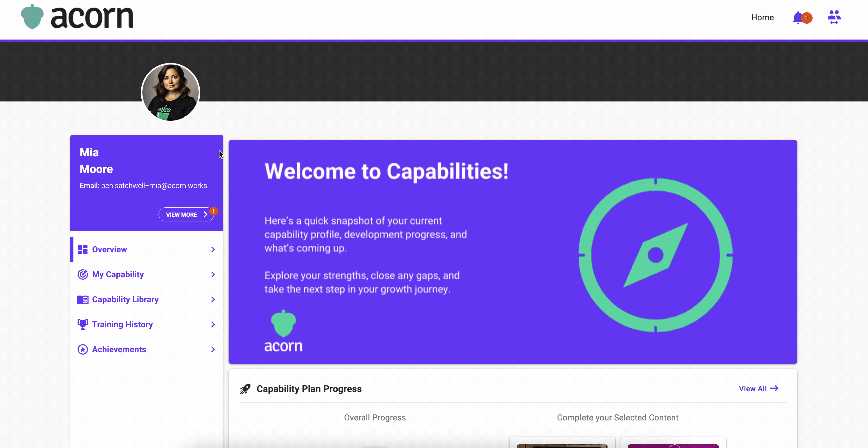The height and width of the screenshot is (448, 868).
Task: Click the View All link
Action: point(758,388)
